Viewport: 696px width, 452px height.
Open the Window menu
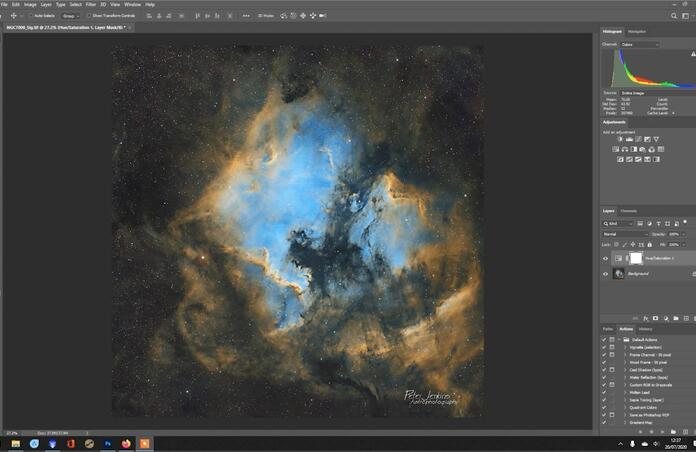[x=132, y=4]
